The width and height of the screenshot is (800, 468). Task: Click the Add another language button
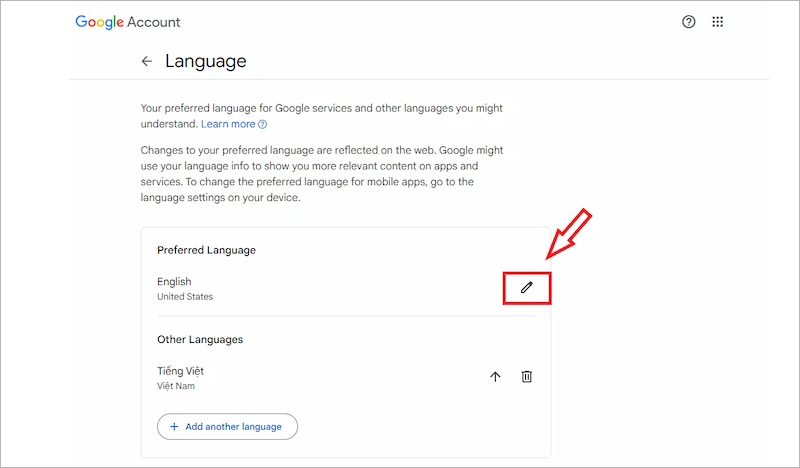[227, 427]
